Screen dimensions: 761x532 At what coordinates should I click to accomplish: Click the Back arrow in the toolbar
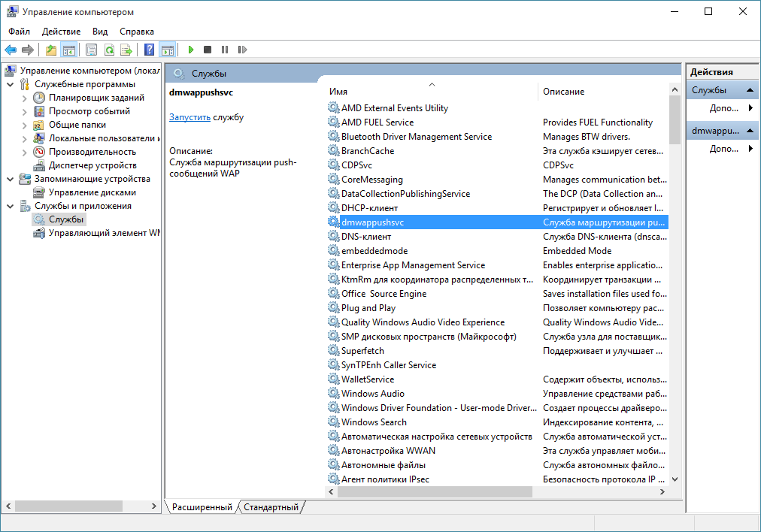tap(11, 50)
